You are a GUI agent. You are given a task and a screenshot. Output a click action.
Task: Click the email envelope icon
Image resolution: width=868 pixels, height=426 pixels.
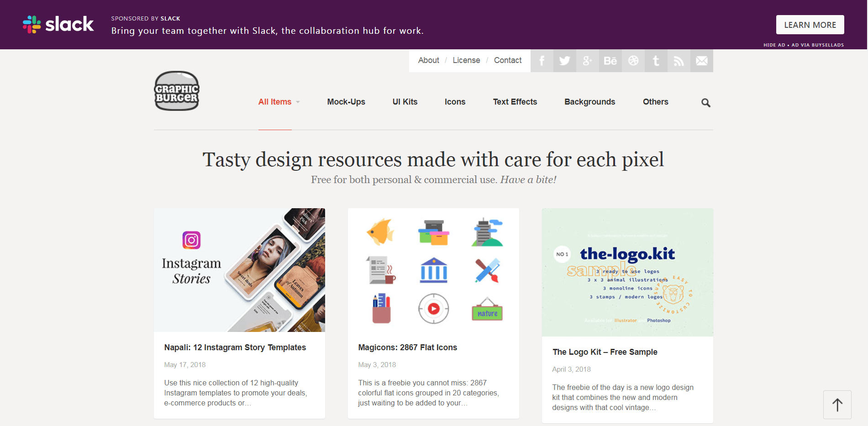pos(702,61)
